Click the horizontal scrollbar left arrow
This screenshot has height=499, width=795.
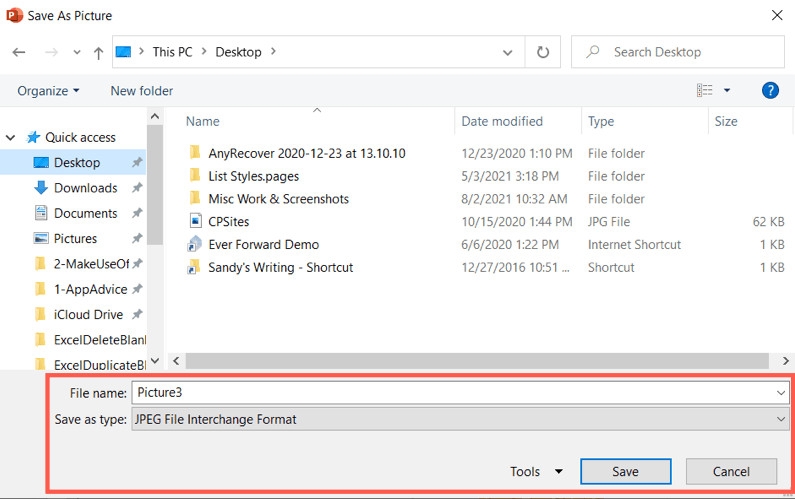pos(176,361)
